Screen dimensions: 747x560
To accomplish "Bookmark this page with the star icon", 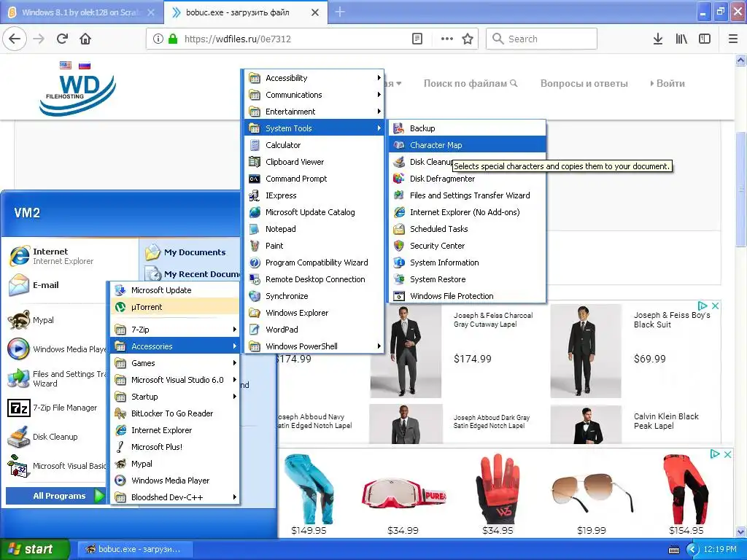I will [468, 39].
